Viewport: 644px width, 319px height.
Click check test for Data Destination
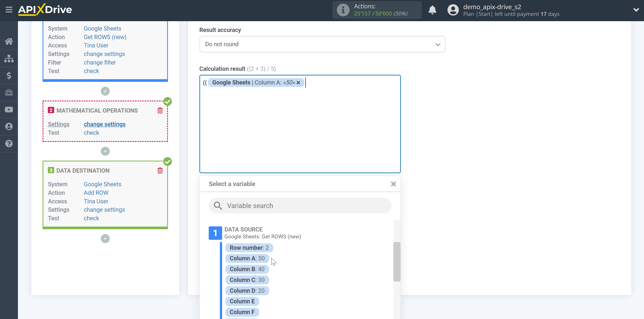[92, 218]
